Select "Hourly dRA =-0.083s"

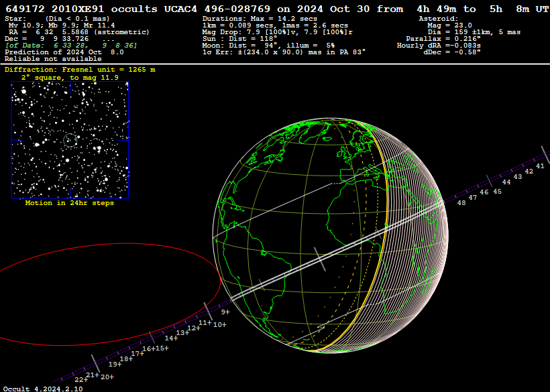click(439, 45)
